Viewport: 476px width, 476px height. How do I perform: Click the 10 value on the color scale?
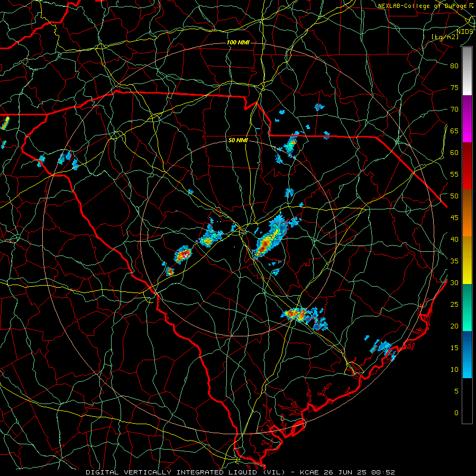tap(454, 370)
